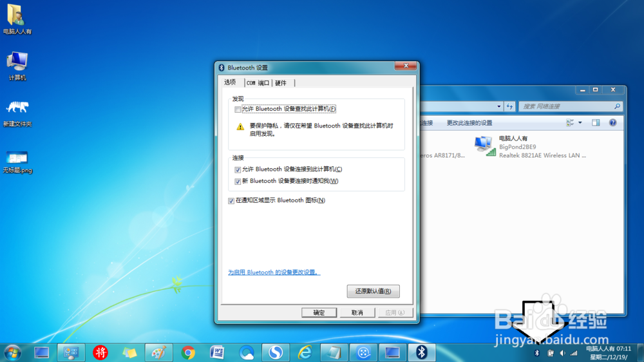Viewport: 644px width, 362px height.
Task: Uncheck show Bluetooth icon in notification area
Action: pyautogui.click(x=231, y=201)
